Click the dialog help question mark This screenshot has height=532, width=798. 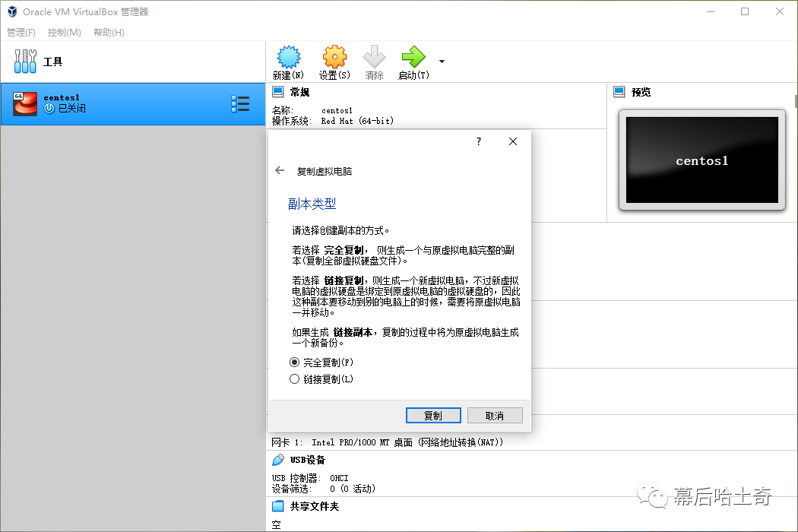point(479,141)
